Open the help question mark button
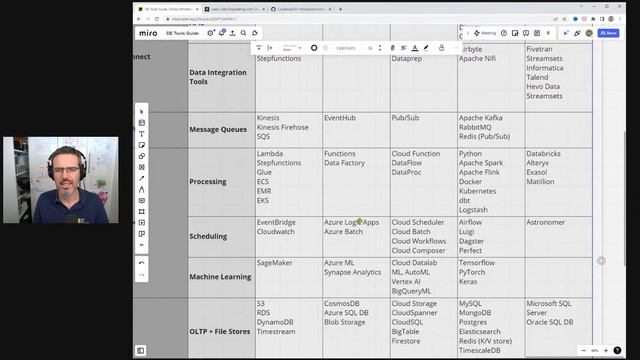 (x=617, y=351)
